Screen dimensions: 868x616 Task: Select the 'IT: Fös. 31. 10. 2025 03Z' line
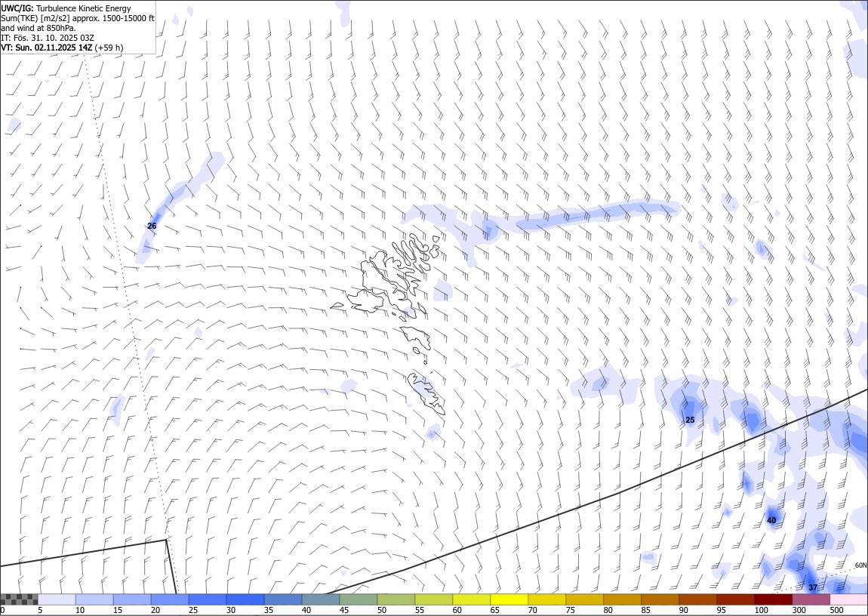48,38
